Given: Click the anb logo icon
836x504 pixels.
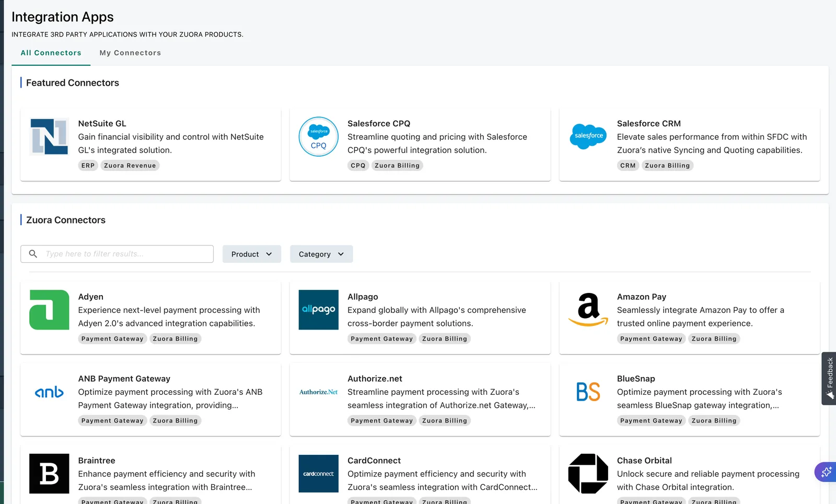Looking at the screenshot, I should point(49,392).
